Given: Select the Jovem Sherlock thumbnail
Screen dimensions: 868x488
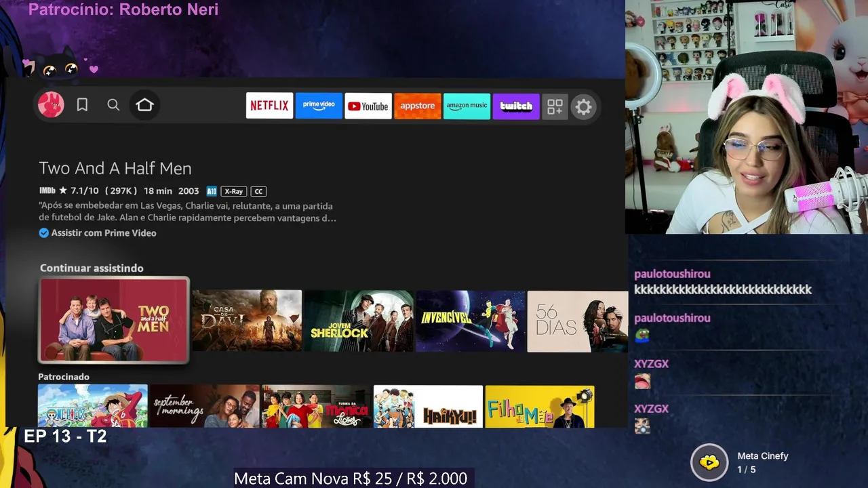Looking at the screenshot, I should [x=359, y=321].
